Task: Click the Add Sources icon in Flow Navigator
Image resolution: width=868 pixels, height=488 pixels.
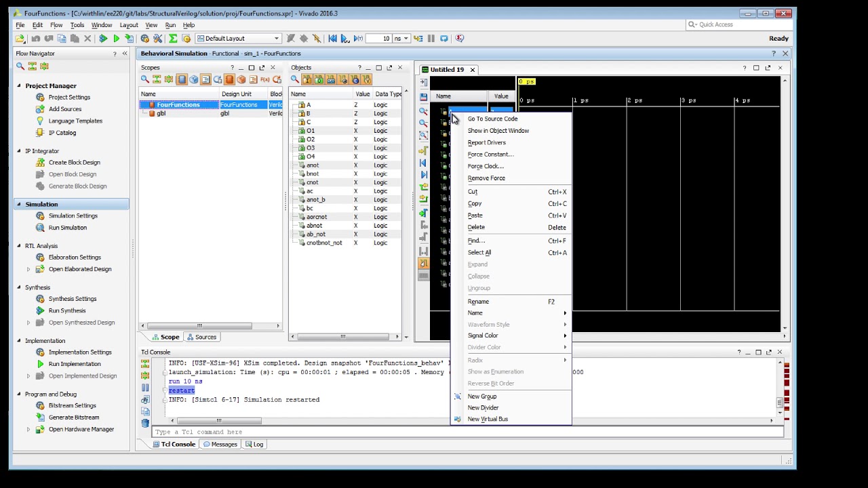Action: pos(40,109)
